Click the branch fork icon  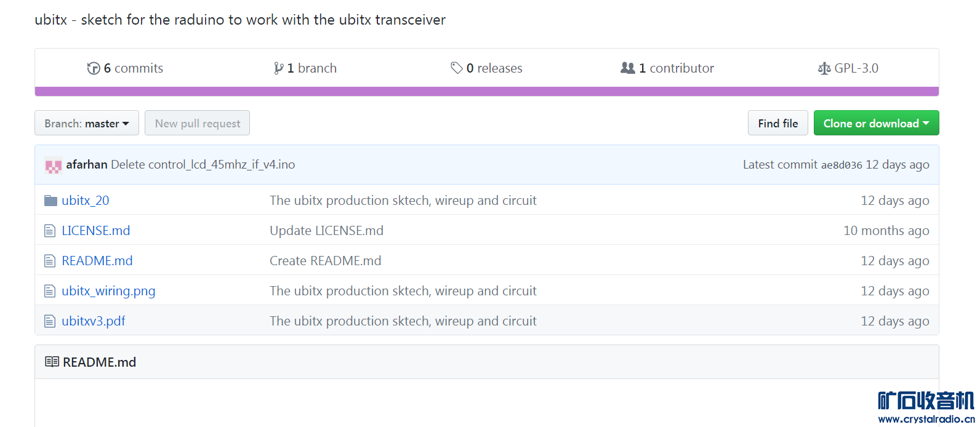point(279,68)
